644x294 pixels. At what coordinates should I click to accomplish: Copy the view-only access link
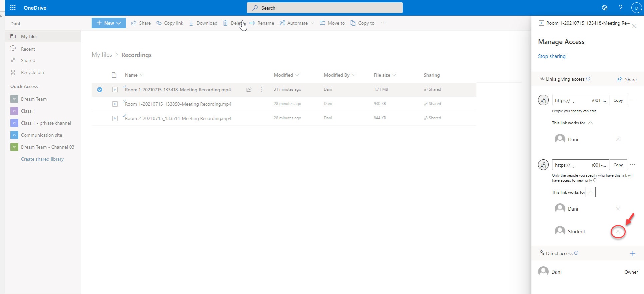[618, 165]
